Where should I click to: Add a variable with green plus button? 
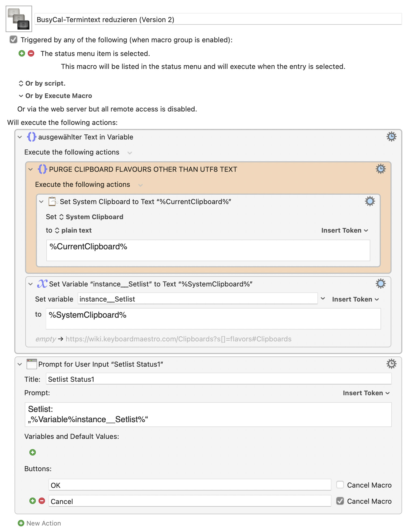pyautogui.click(x=33, y=452)
